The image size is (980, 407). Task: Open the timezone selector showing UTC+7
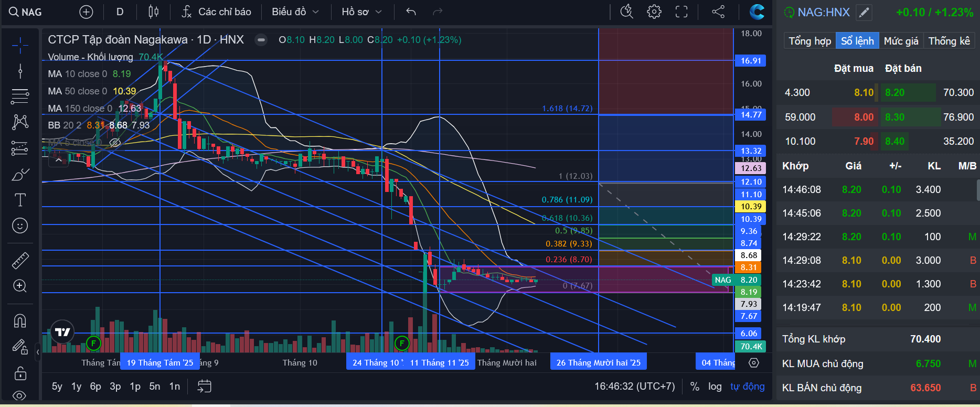click(x=634, y=387)
